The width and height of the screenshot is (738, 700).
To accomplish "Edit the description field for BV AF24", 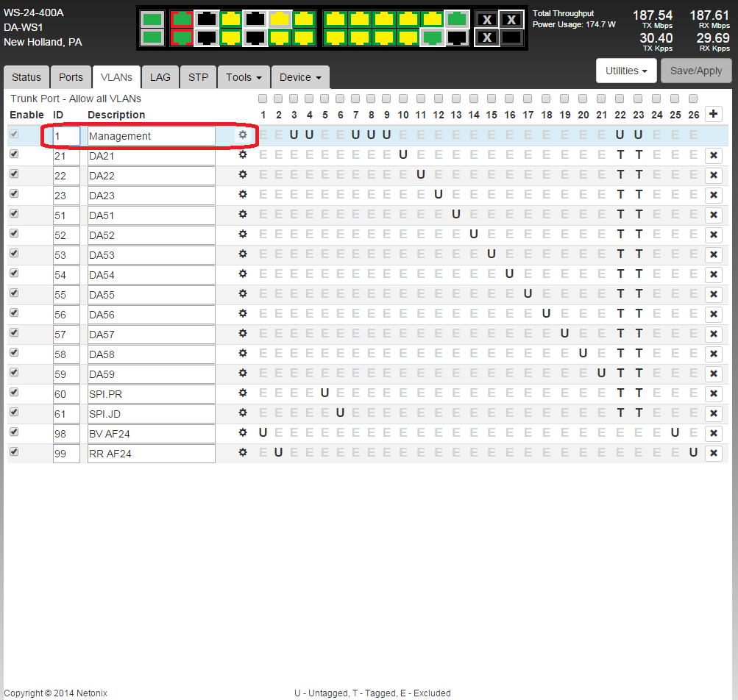I will 151,434.
